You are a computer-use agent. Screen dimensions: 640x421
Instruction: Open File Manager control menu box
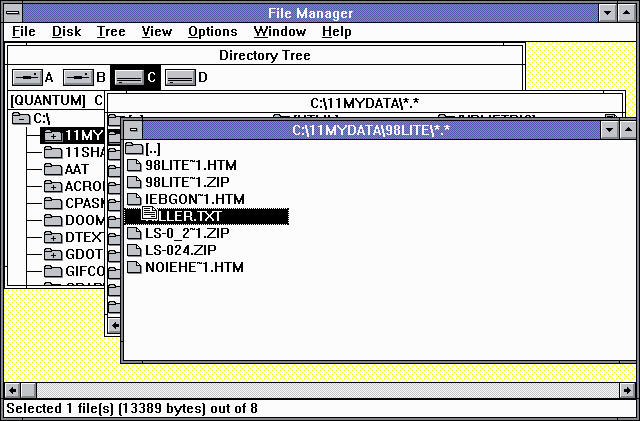click(13, 13)
